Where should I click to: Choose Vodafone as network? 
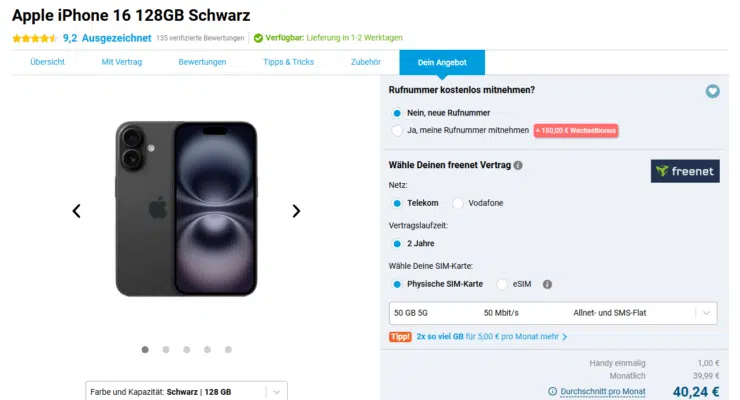pyautogui.click(x=458, y=203)
